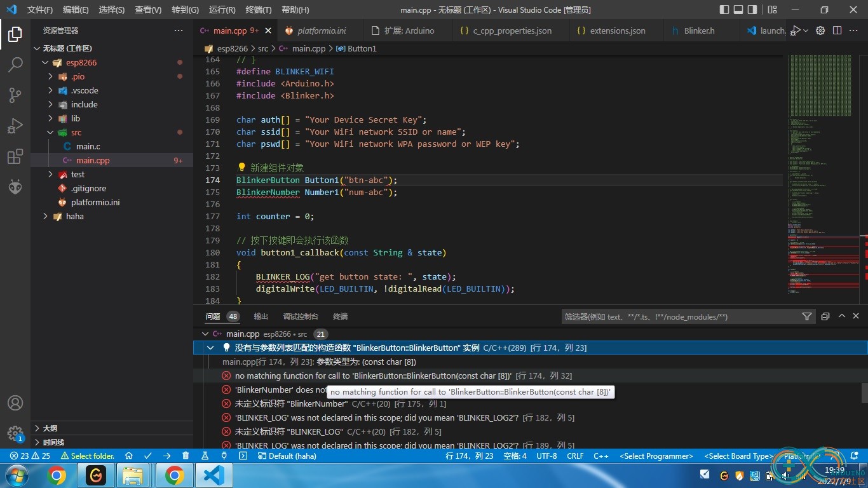This screenshot has height=488, width=868.
Task: Open the 终端(T) menu
Action: [x=259, y=10]
